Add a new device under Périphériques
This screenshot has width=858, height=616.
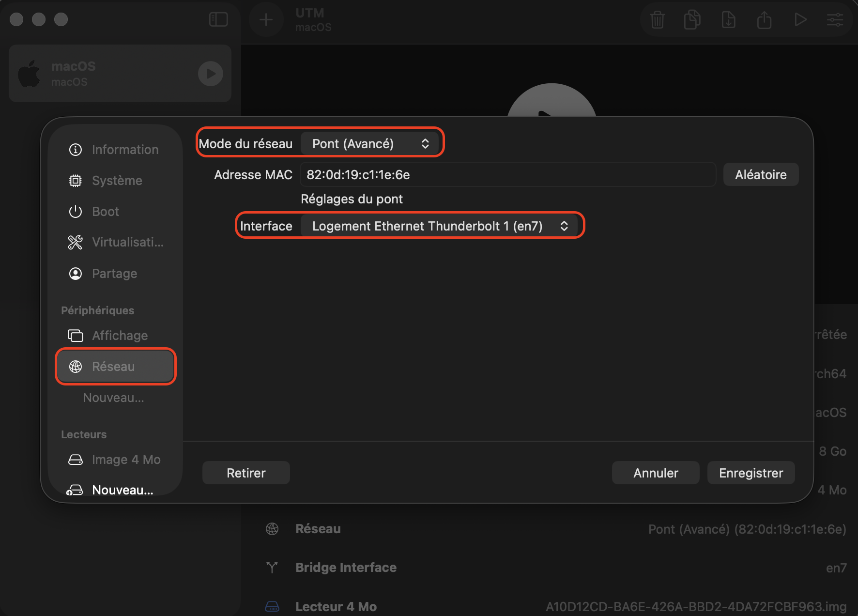[x=113, y=398]
